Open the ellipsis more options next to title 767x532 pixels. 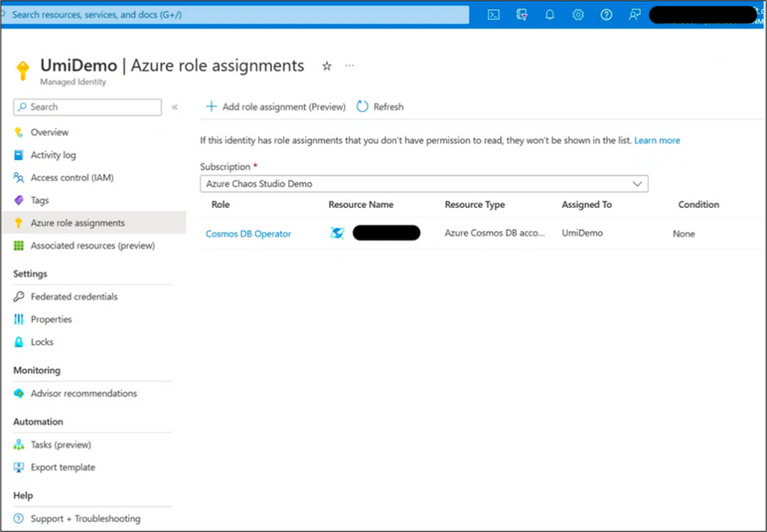coord(350,65)
